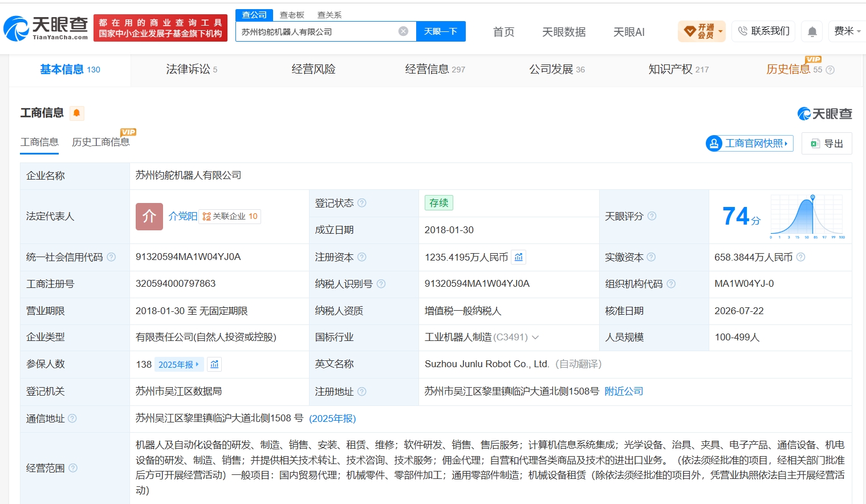Screen dimensions: 866x504
Task: Open legal representative 介党阳 profile link
Action: (183, 216)
